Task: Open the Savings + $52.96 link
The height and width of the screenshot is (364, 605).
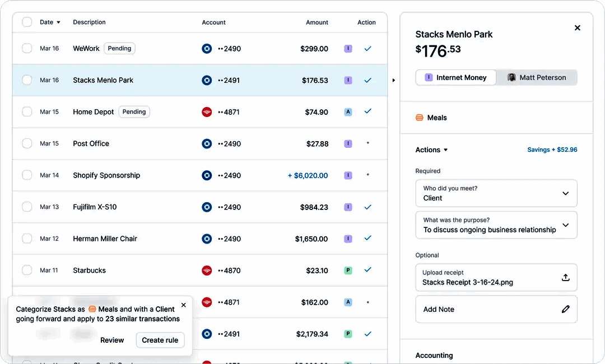Action: [552, 150]
